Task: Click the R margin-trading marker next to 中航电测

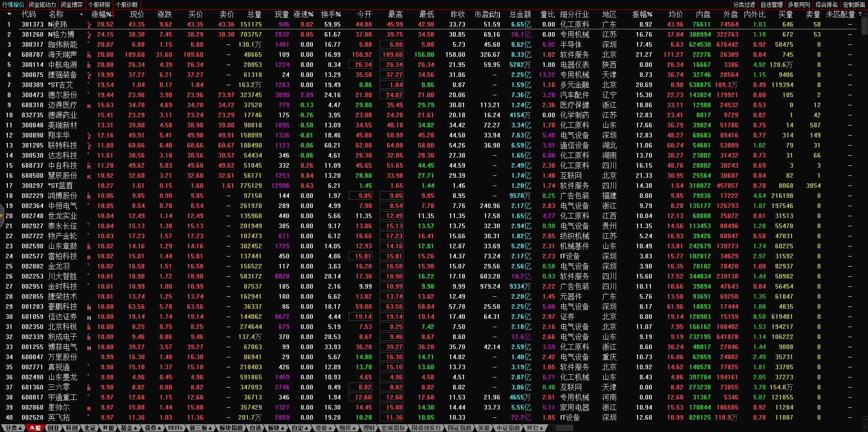Action: [x=89, y=66]
